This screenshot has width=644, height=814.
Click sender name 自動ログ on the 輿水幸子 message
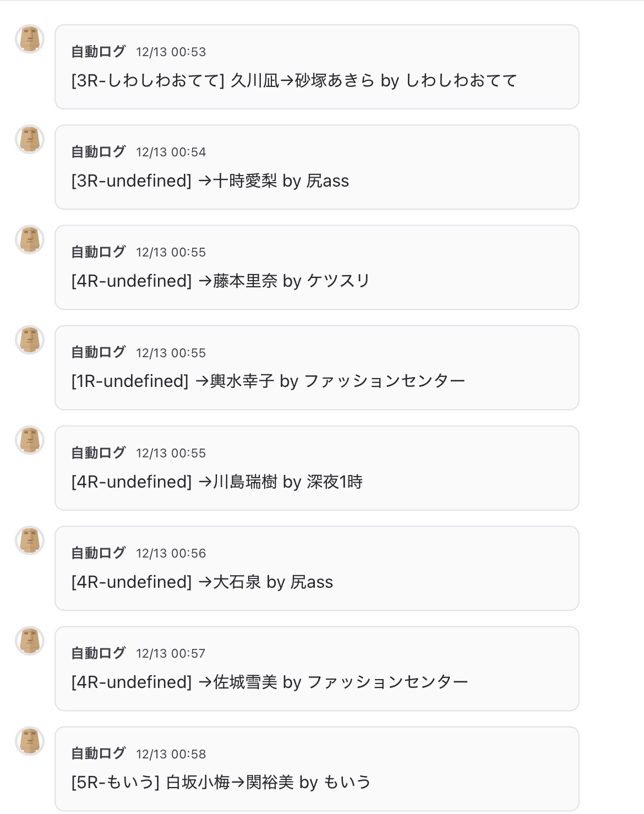pyautogui.click(x=99, y=352)
